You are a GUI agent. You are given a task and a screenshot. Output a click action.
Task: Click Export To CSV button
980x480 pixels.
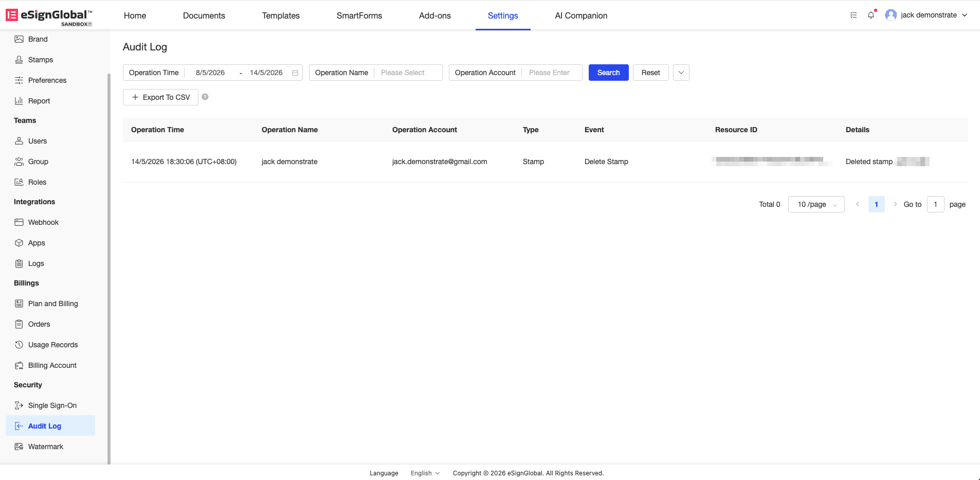[x=160, y=97]
